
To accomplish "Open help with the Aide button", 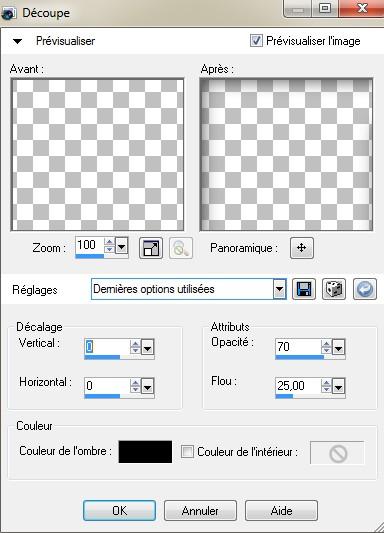I will coord(281,511).
